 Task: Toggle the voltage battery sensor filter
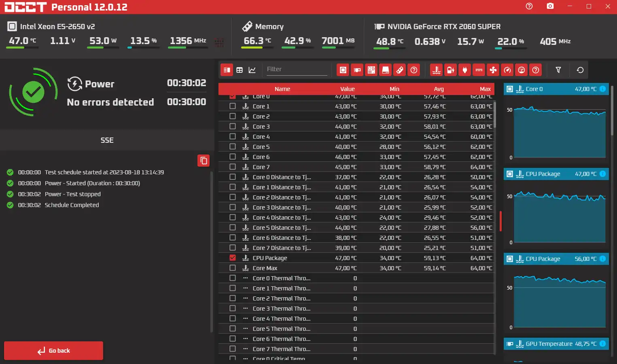click(x=451, y=70)
